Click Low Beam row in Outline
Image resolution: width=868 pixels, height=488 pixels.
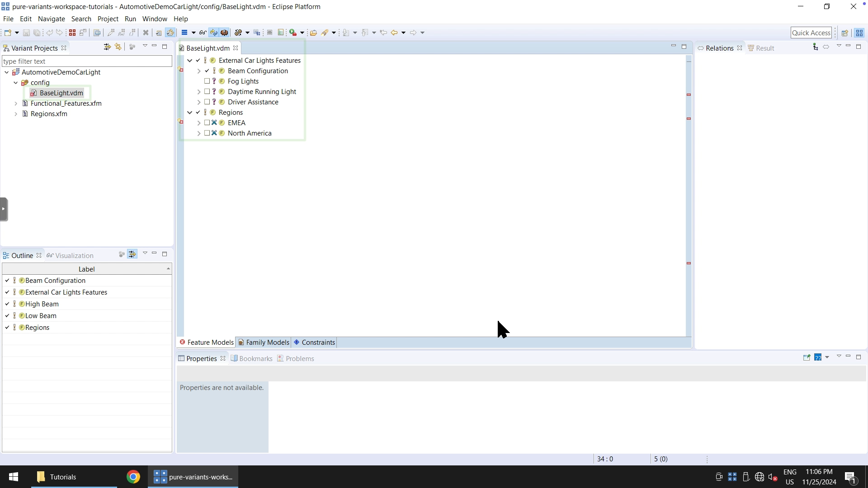pyautogui.click(x=86, y=316)
